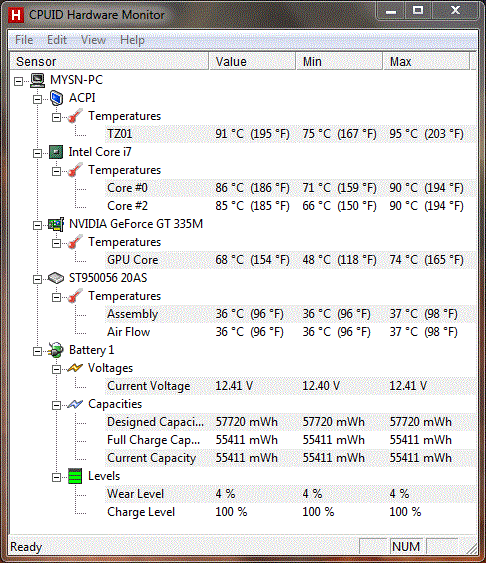Viewport: 486px width, 563px height.
Task: Collapse the ST950056 20AS drive node
Action: pos(37,279)
